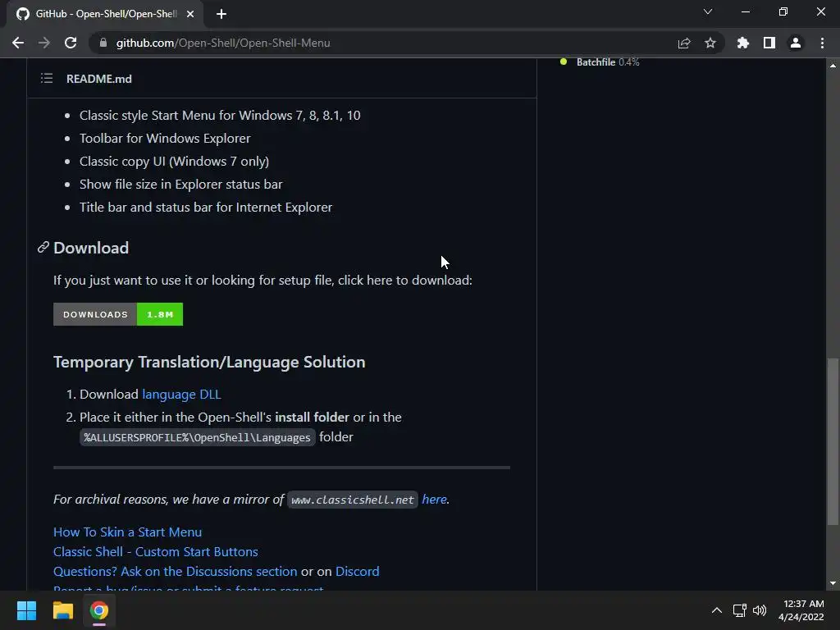
Task: Open the network status tray icon
Action: coord(739,610)
